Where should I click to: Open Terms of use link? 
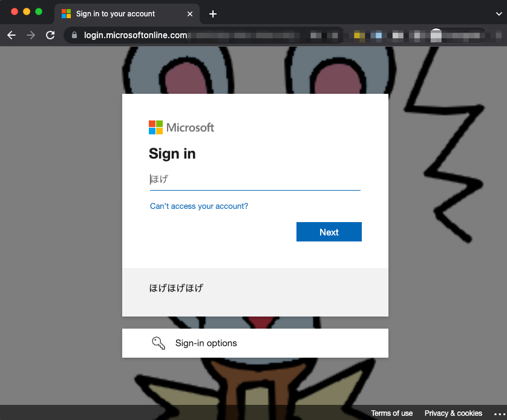pyautogui.click(x=391, y=413)
